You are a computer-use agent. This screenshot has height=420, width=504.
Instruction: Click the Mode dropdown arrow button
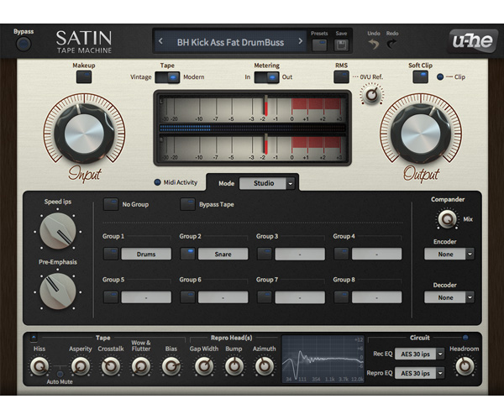pos(291,183)
